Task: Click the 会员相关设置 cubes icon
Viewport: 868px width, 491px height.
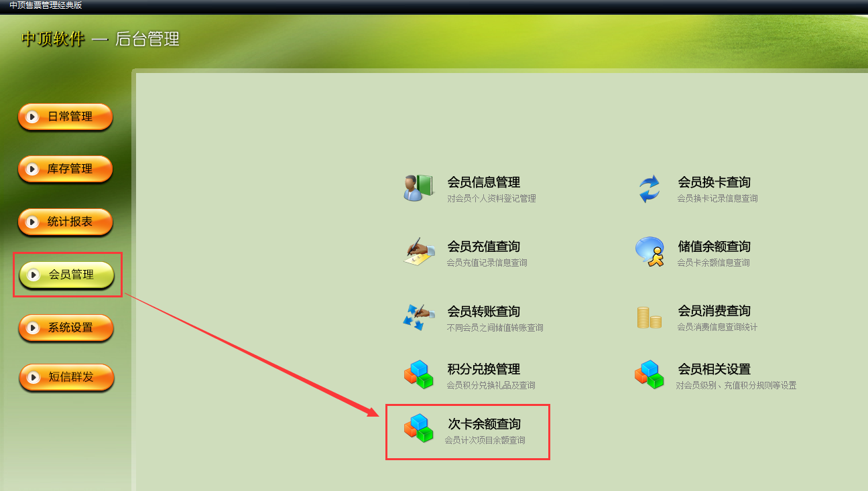Action: click(649, 374)
